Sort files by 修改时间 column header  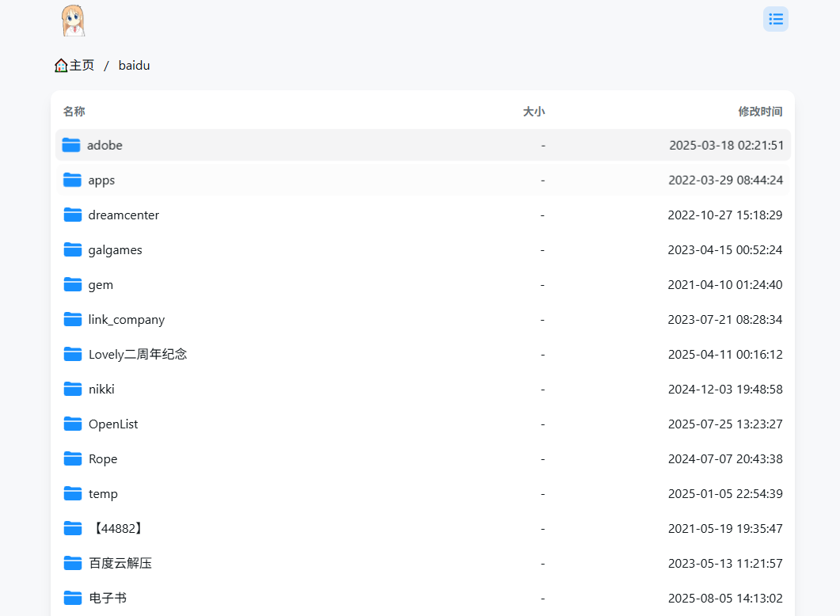760,112
